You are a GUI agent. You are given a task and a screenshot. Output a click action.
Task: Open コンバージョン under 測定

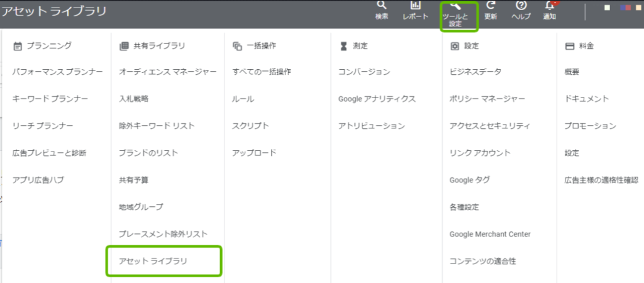pos(364,72)
